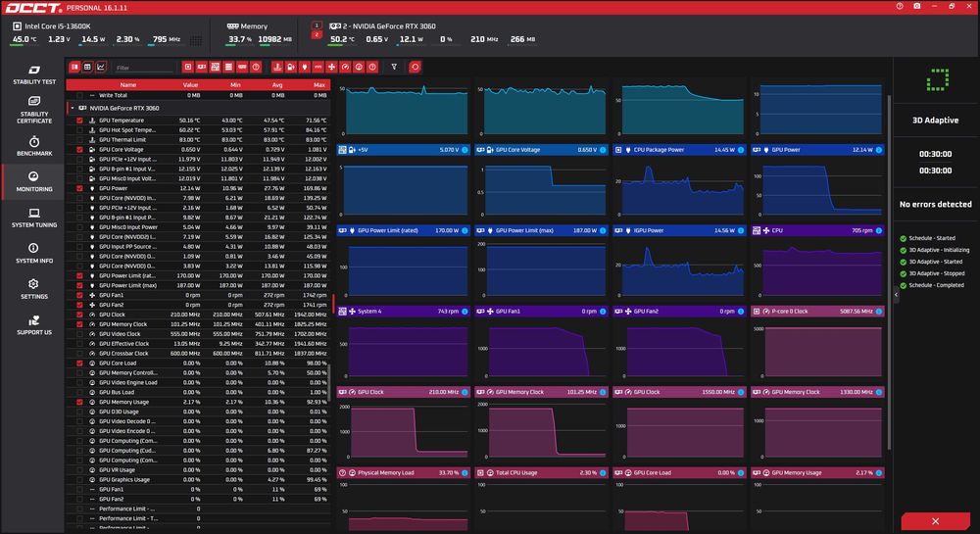This screenshot has height=534, width=980.
Task: Click the funnel filter icon
Action: point(394,67)
